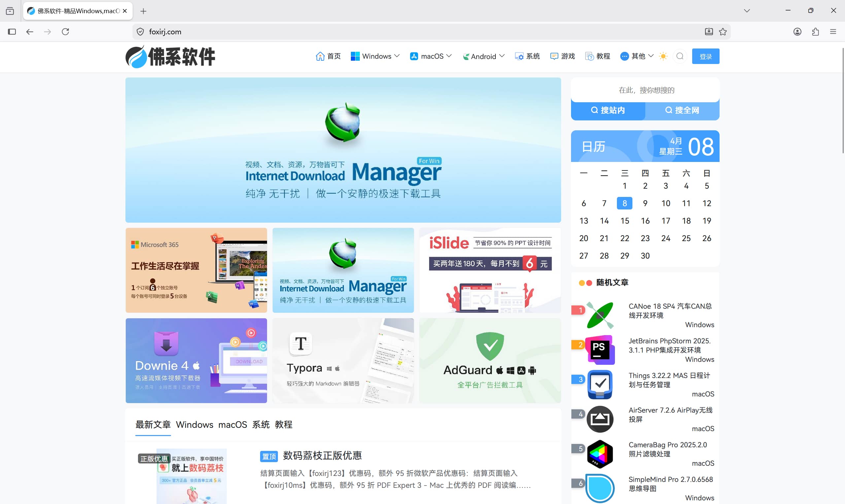Switch to the macOS article tab
This screenshot has height=504, width=845.
coord(233,425)
